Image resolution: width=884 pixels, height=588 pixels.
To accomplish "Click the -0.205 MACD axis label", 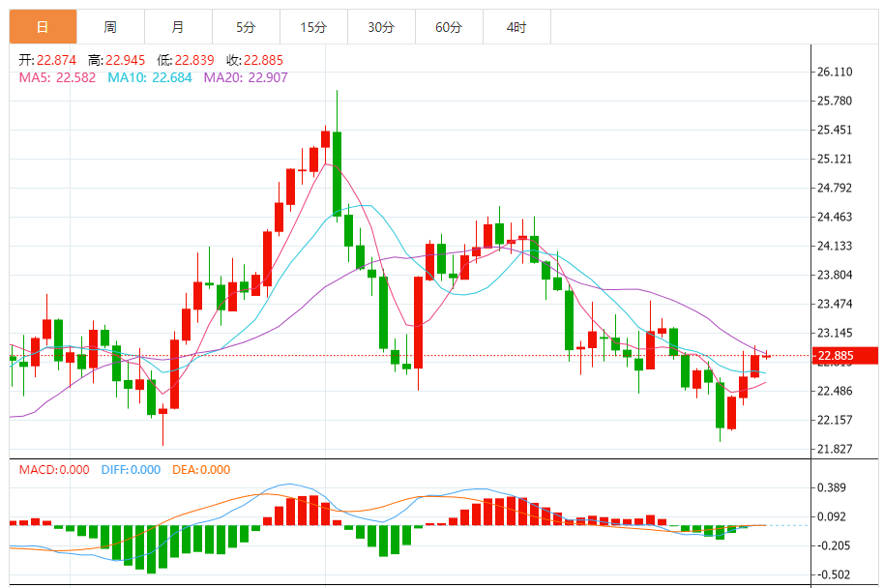I will (832, 545).
